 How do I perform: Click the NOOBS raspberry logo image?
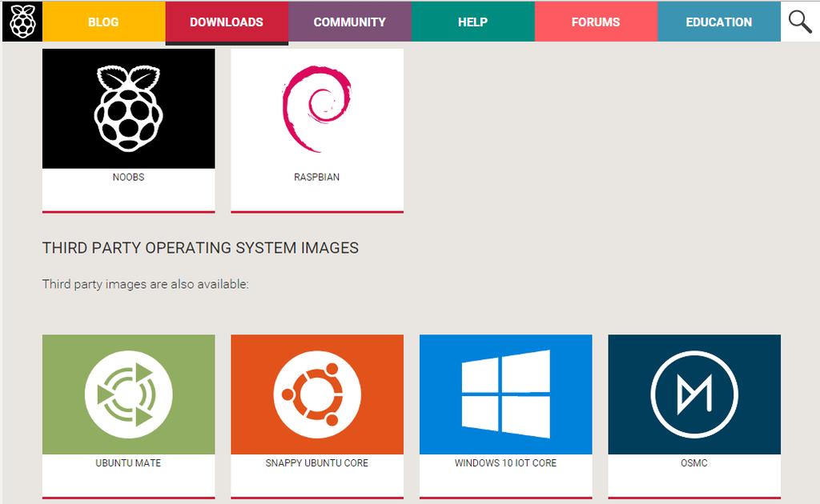tap(129, 109)
